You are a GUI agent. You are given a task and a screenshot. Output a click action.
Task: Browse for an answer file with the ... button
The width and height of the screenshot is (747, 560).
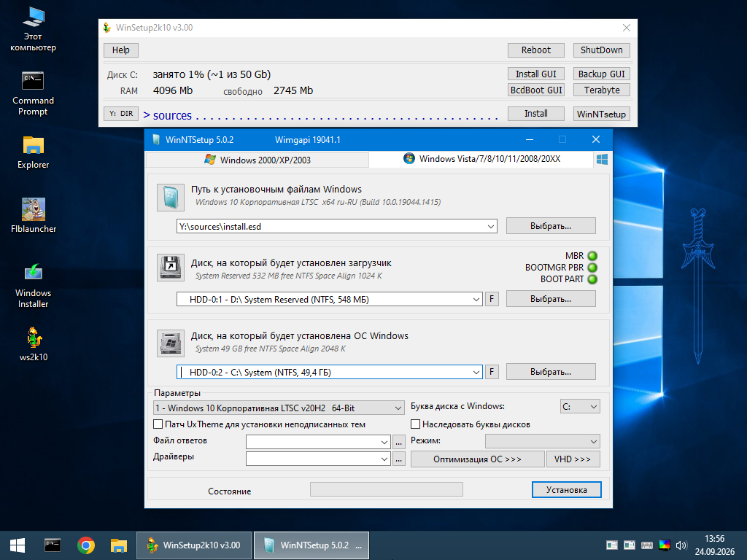[x=399, y=443]
